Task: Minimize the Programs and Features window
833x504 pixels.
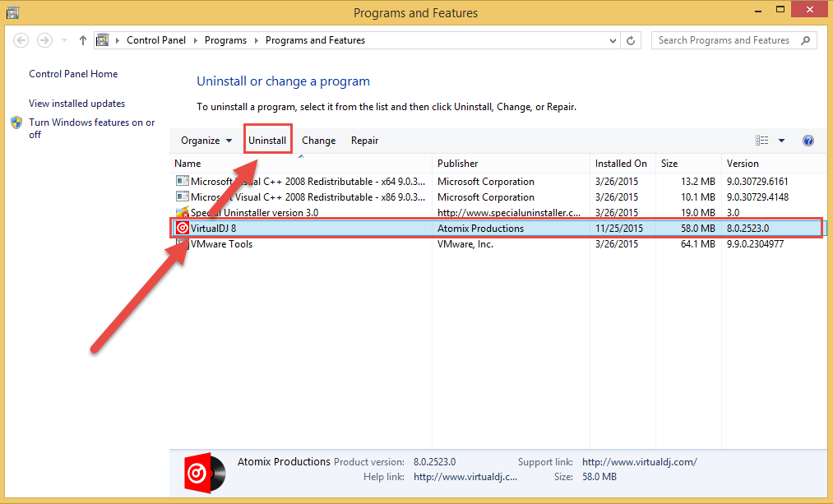Action: coord(758,10)
